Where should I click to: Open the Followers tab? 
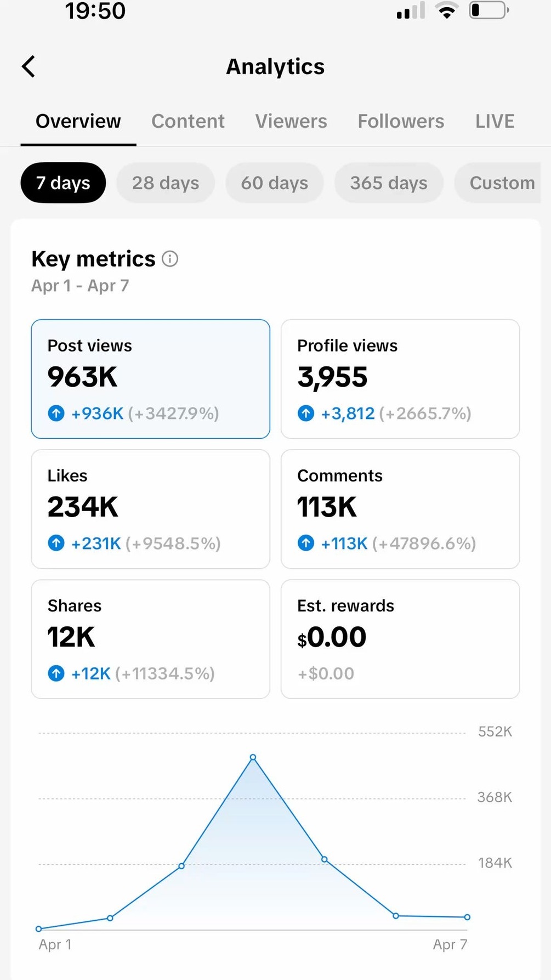click(401, 121)
